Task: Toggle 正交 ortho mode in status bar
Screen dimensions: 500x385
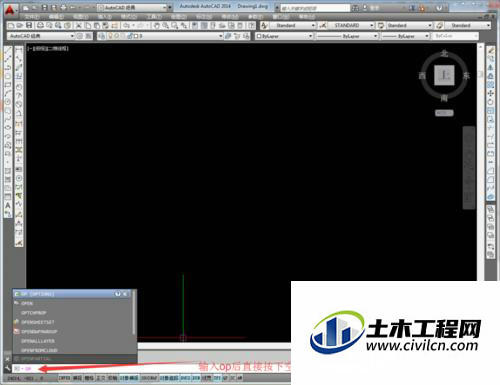Action: (x=101, y=378)
